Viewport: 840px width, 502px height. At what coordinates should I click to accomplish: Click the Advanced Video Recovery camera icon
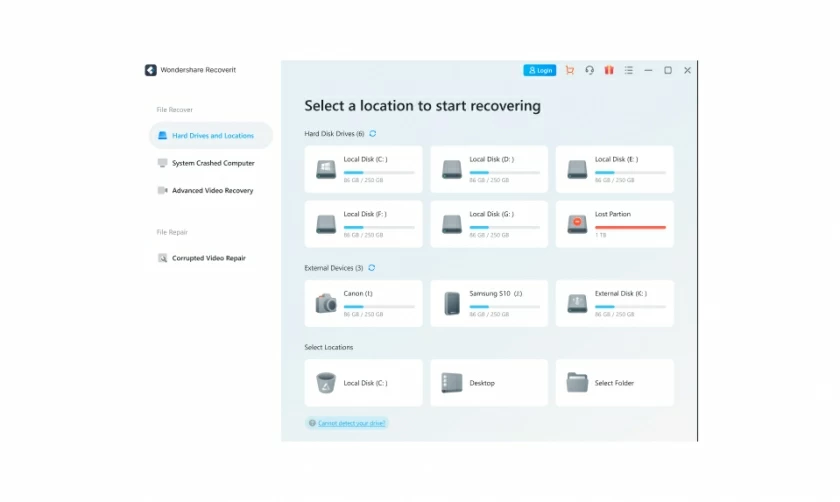click(162, 190)
